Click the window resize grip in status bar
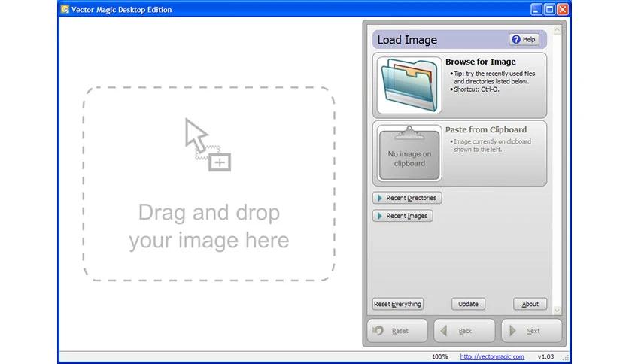 [566, 357]
